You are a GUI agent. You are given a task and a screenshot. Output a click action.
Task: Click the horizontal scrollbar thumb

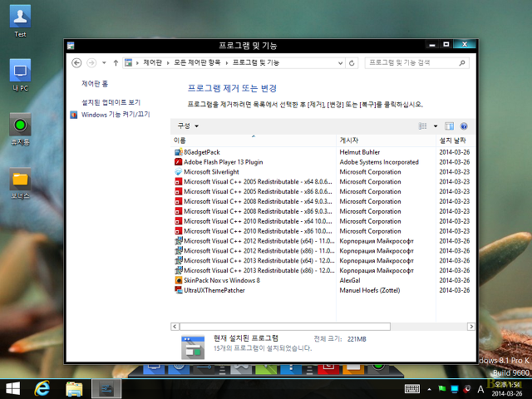tap(285, 327)
